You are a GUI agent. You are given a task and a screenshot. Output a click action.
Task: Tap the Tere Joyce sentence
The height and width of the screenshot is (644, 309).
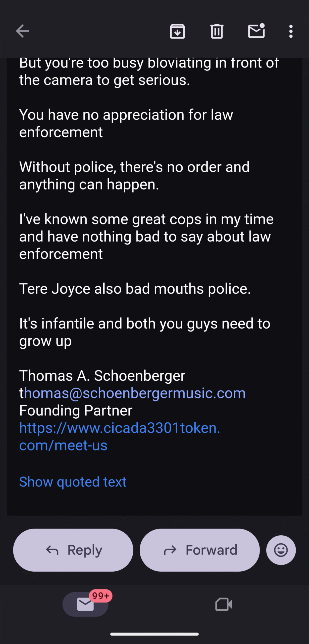coord(135,289)
